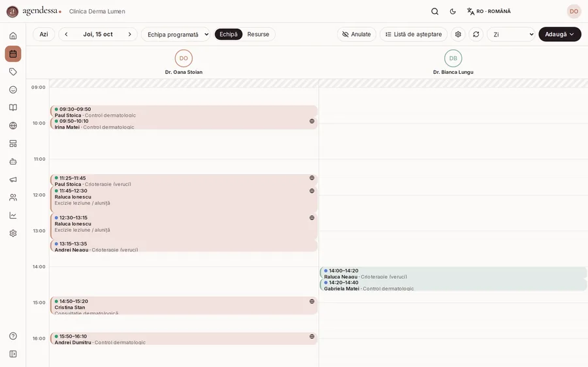Toggle dark mode moon icon

point(453,11)
